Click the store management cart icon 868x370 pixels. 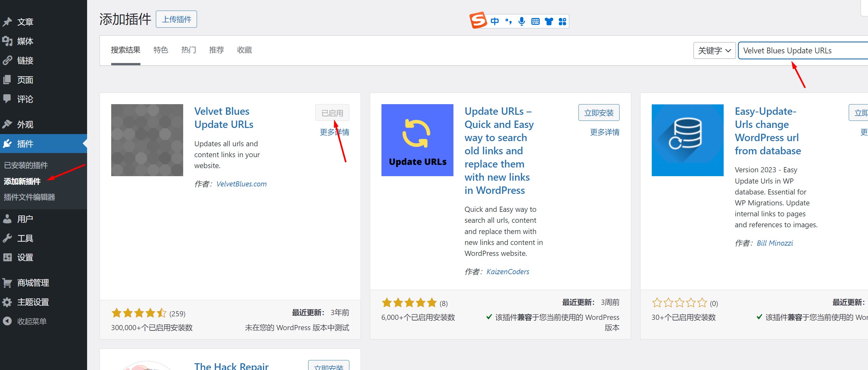7,282
